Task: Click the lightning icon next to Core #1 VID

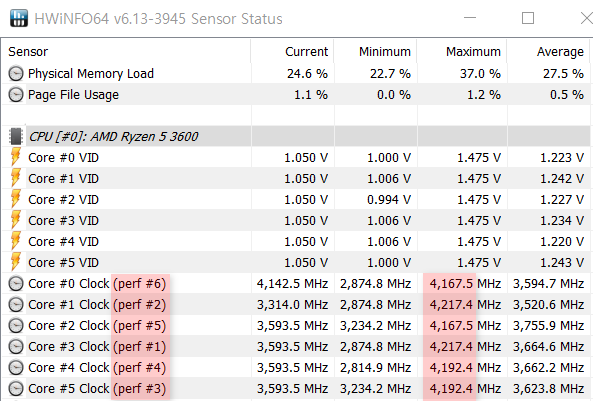Action: pos(16,178)
